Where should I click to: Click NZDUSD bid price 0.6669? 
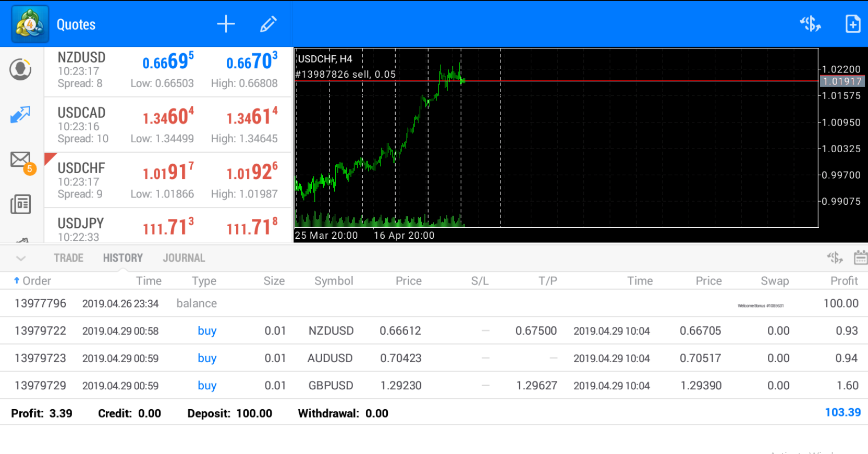click(168, 62)
